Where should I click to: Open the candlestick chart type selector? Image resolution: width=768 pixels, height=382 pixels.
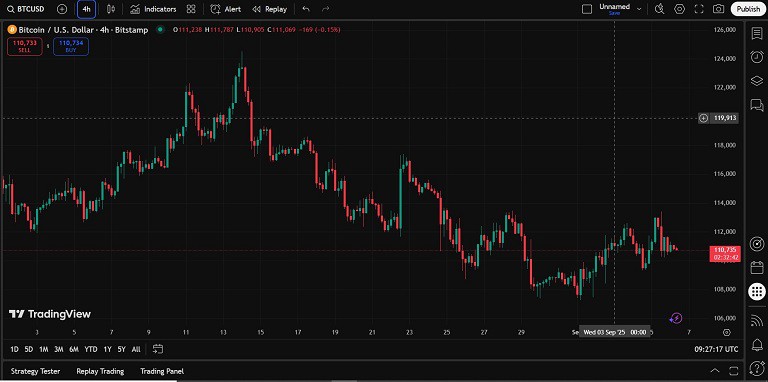click(x=111, y=9)
